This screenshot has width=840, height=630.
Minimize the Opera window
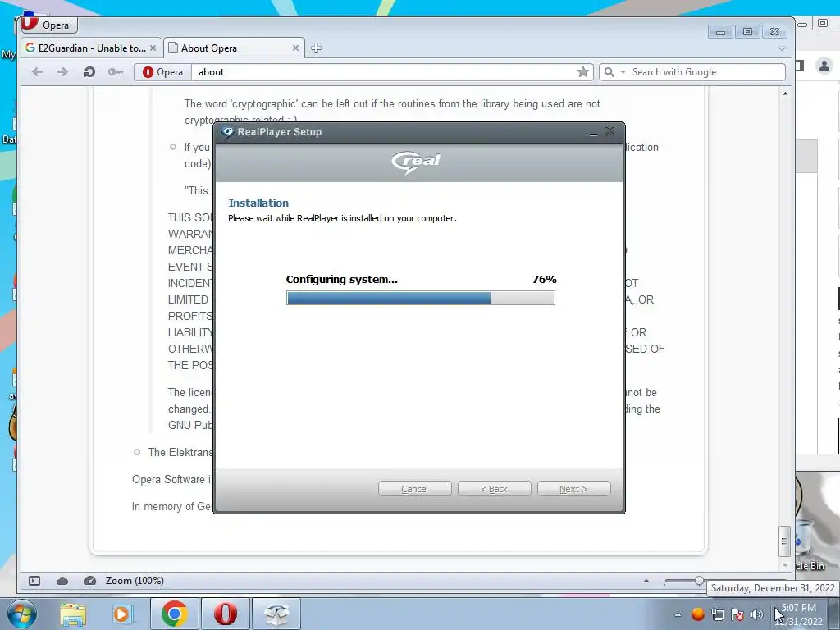click(x=720, y=32)
